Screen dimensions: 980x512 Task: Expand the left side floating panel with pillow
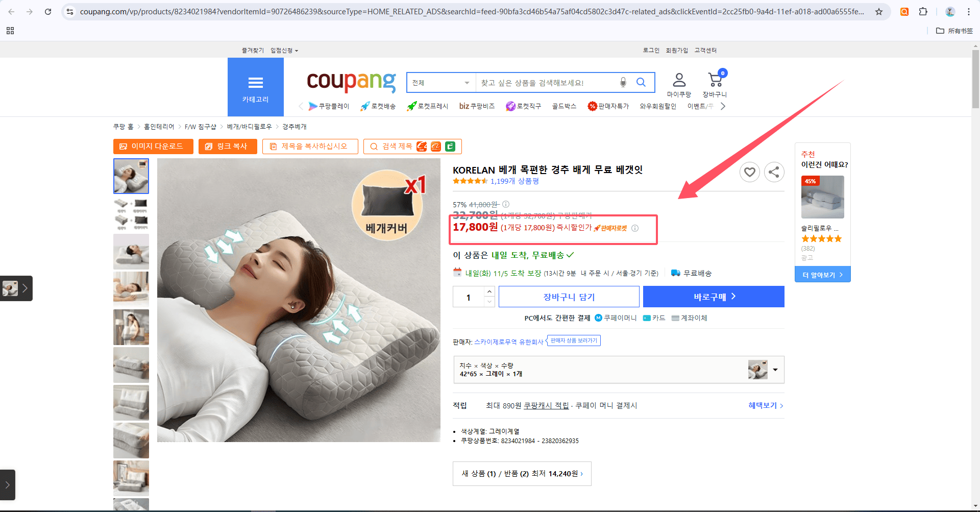click(16, 288)
